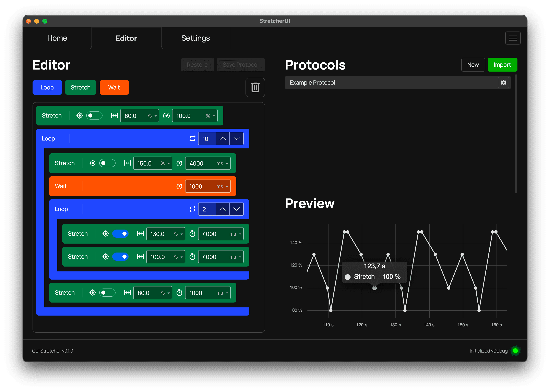Screen dimensions: 550x392
Task: Click the trash delete icon in Editor
Action: [255, 87]
